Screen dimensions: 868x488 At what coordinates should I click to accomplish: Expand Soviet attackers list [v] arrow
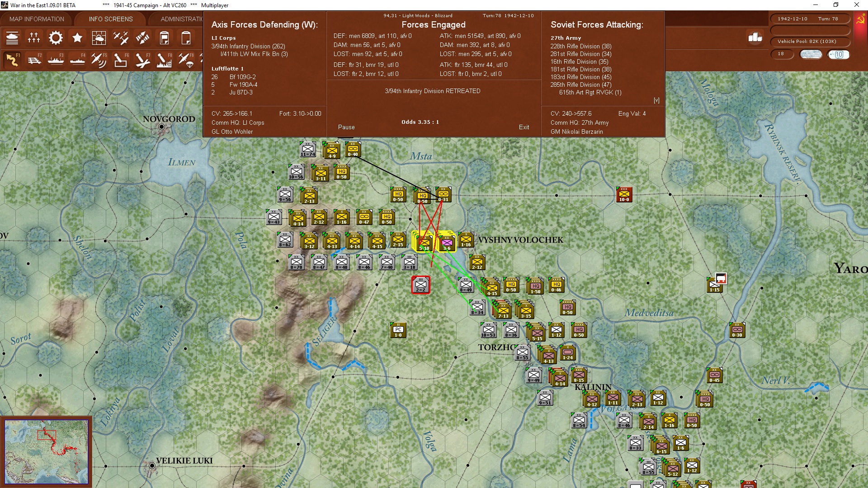pyautogui.click(x=656, y=100)
